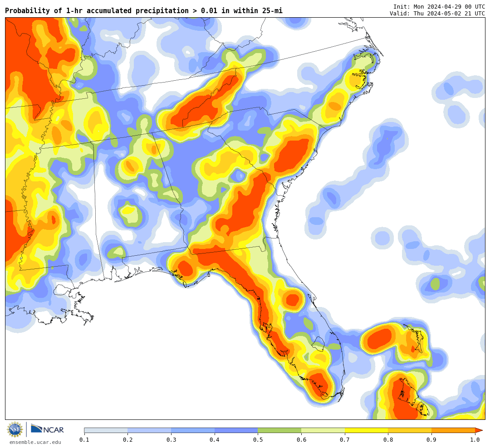This screenshot has width=490, height=448.
Task: Click the Valid date text
Action: coord(437,14)
